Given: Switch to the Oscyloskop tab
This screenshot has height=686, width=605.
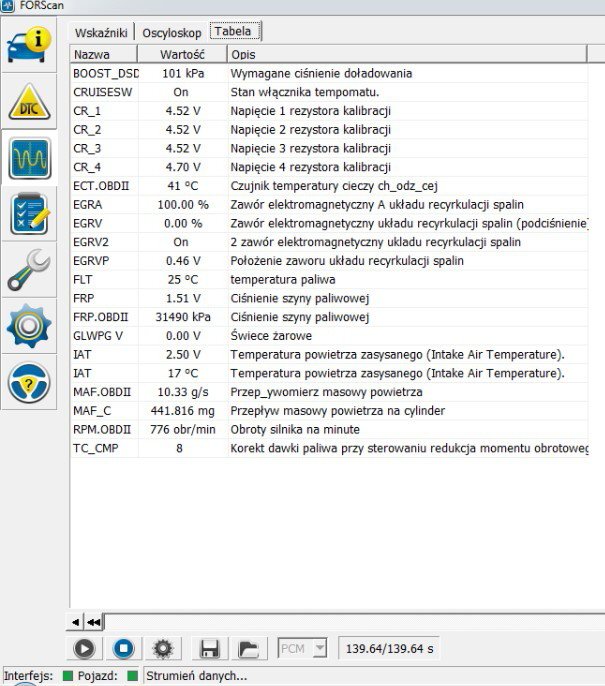Looking at the screenshot, I should 171,32.
